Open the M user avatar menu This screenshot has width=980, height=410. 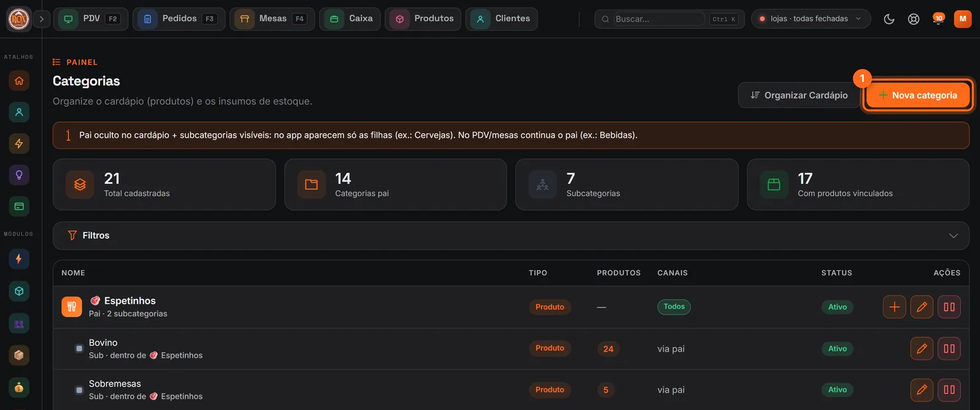[x=963, y=19]
